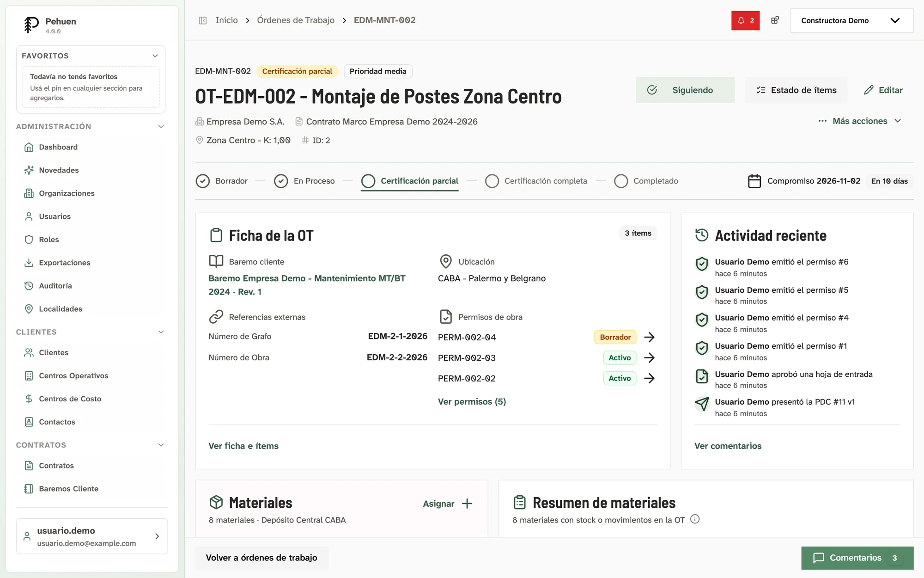Open the notifications bell with 2 alerts
924x578 pixels.
pyautogui.click(x=745, y=20)
